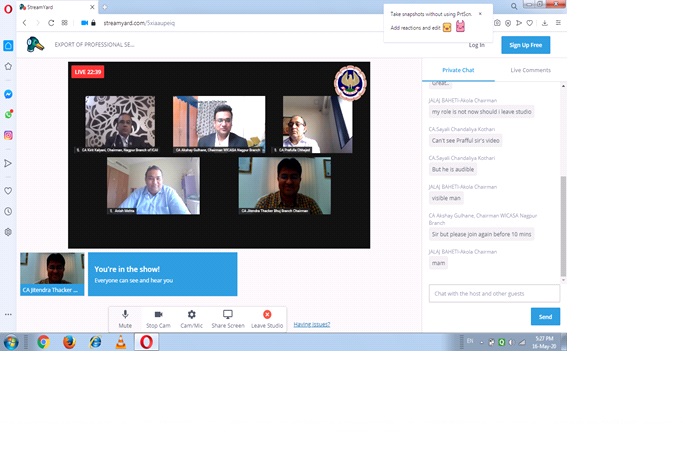
Task: Click Log In link
Action: tap(477, 45)
